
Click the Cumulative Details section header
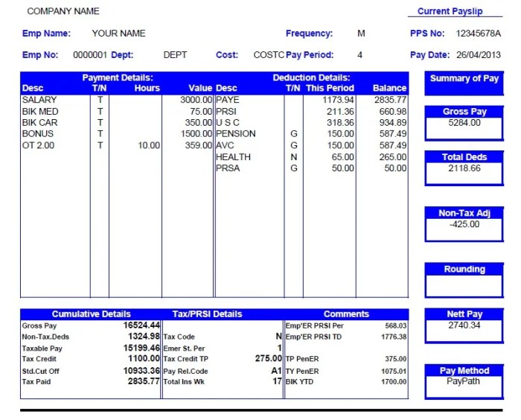91,314
